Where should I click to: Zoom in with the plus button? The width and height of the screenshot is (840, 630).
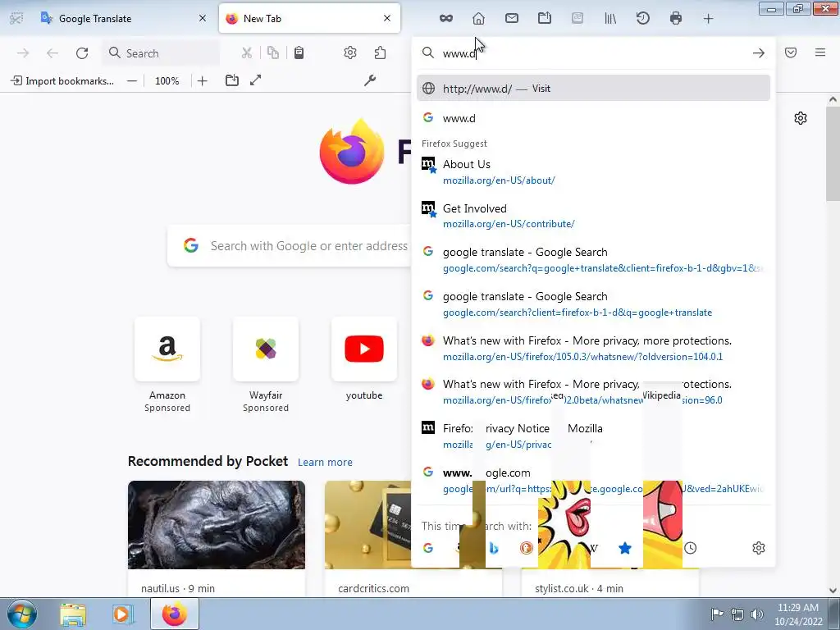tap(202, 81)
